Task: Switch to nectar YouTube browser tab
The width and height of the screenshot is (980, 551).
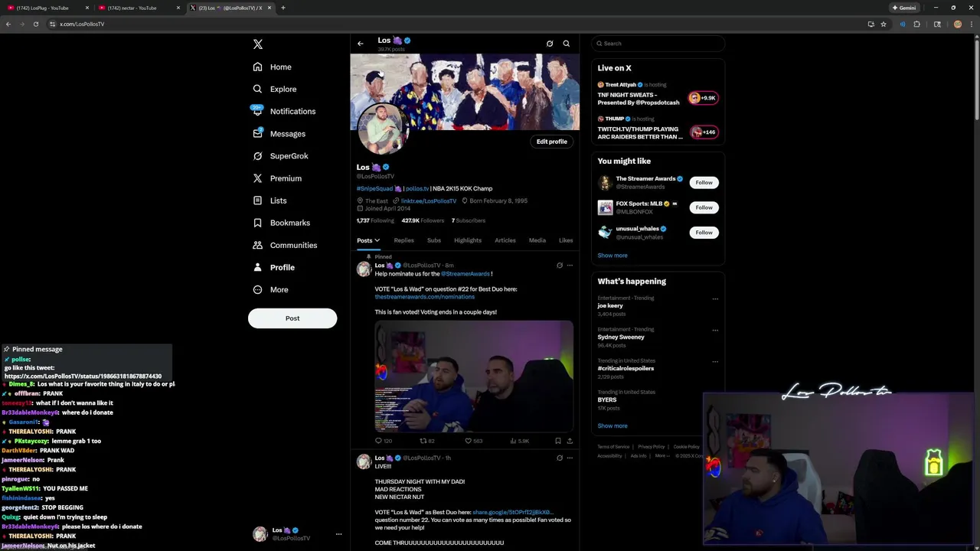Action: tap(138, 8)
